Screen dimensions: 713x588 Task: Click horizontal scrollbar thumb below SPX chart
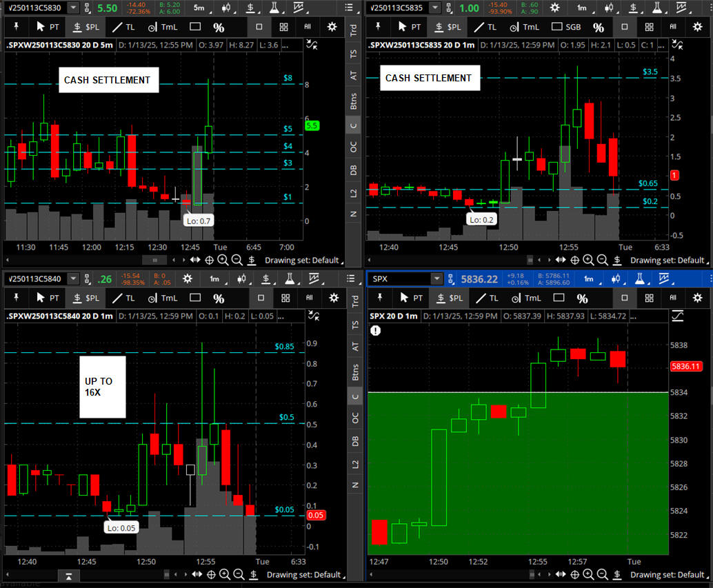click(x=532, y=574)
